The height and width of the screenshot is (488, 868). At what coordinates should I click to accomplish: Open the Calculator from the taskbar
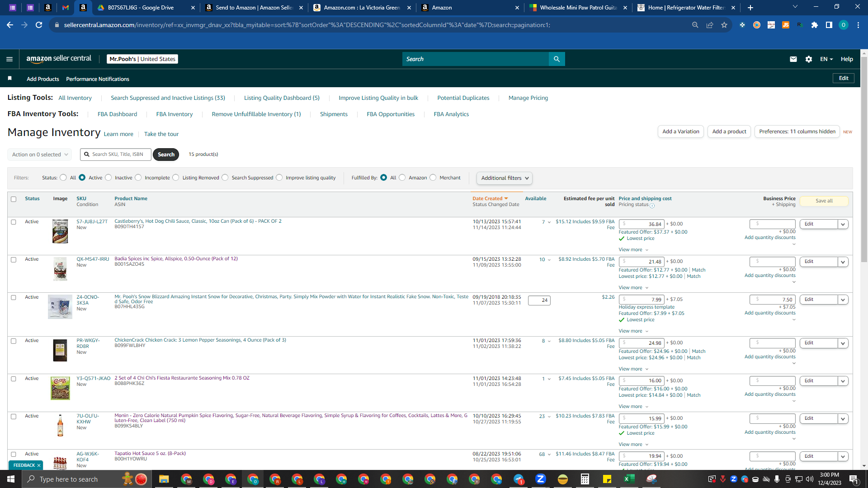[x=585, y=479]
